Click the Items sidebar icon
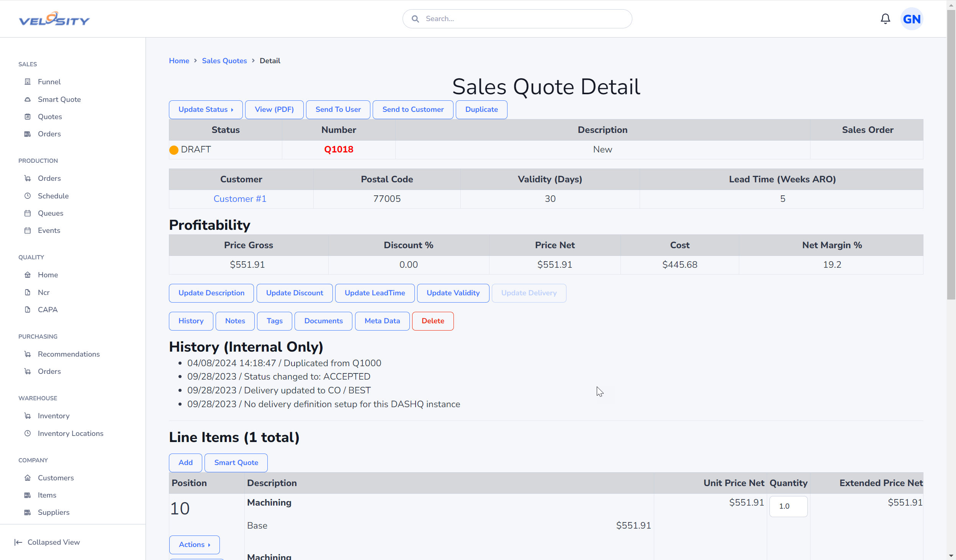The height and width of the screenshot is (560, 956). pos(28,495)
